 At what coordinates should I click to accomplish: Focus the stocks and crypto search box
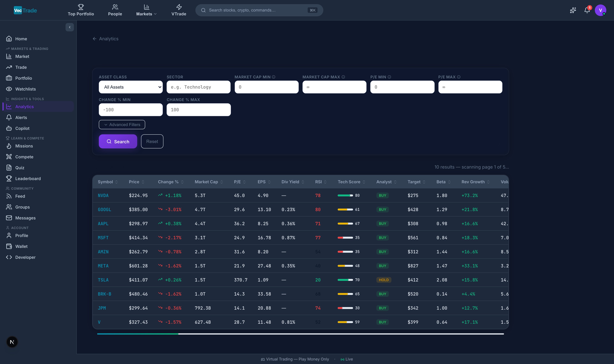(x=259, y=10)
